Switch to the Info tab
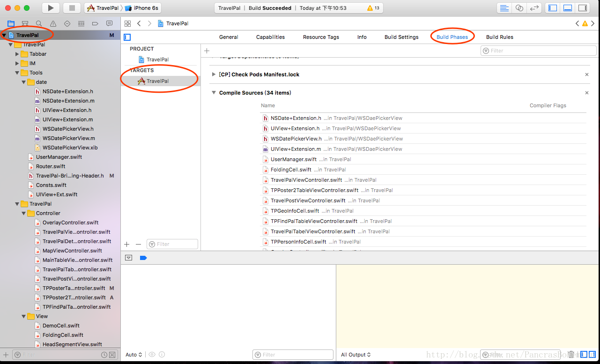This screenshot has width=600, height=364. [362, 37]
